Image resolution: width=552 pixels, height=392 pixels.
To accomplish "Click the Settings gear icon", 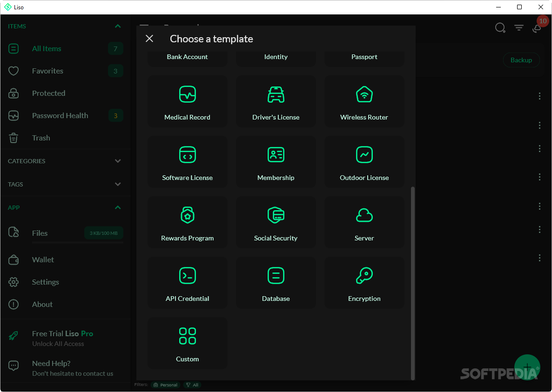I will coord(13,282).
